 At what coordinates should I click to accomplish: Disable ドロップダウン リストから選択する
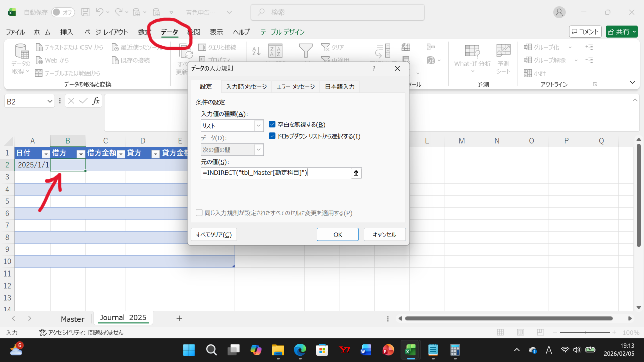272,135
